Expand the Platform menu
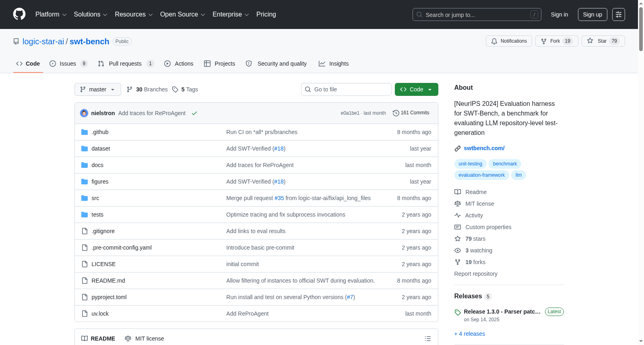The height and width of the screenshot is (345, 644). coord(51,14)
